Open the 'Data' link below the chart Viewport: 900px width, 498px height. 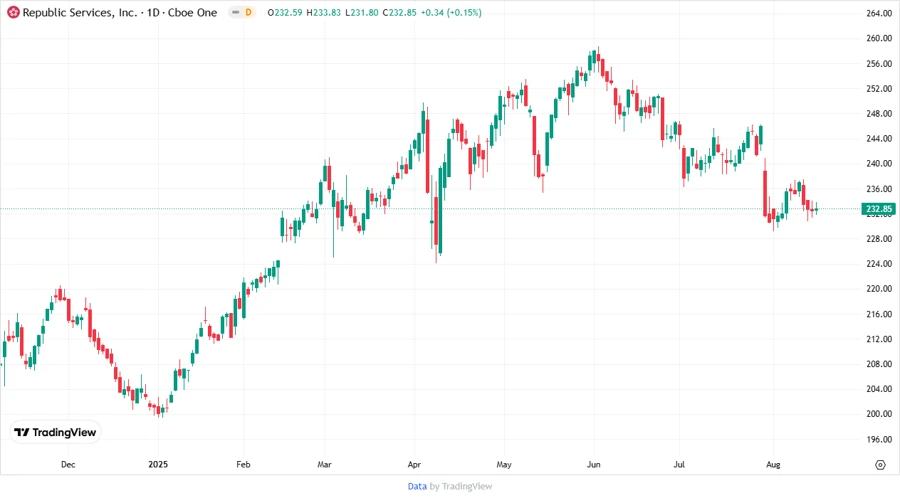417,486
